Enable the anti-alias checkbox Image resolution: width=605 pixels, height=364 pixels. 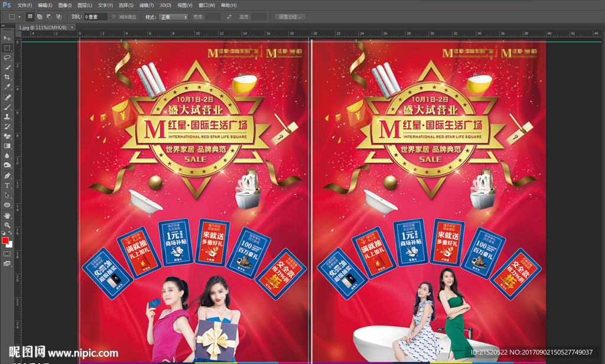pos(114,17)
